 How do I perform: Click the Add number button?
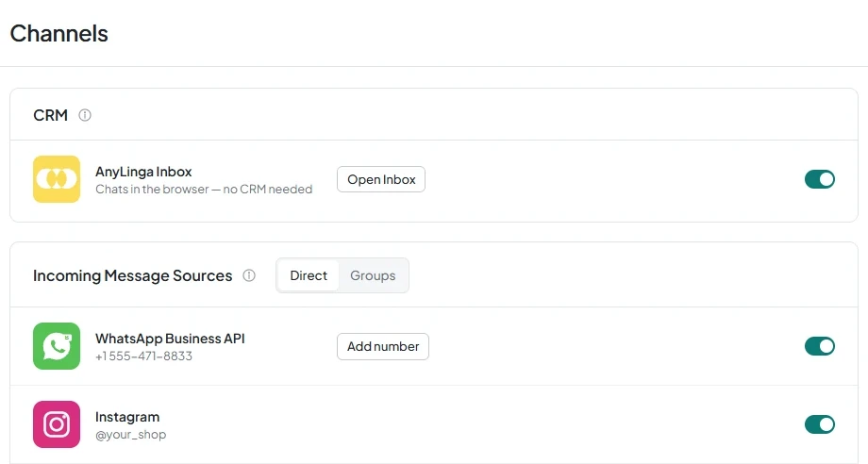pos(382,346)
